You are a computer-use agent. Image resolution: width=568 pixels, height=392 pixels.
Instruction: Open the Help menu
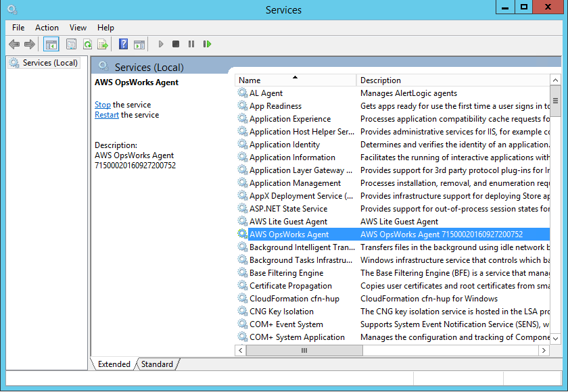click(105, 28)
